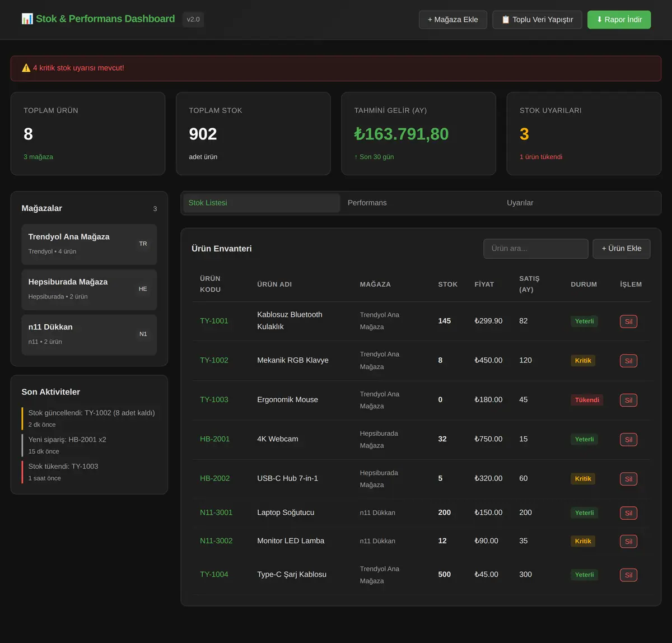
Task: Select the n11 Dükkan store card
Action: click(89, 334)
